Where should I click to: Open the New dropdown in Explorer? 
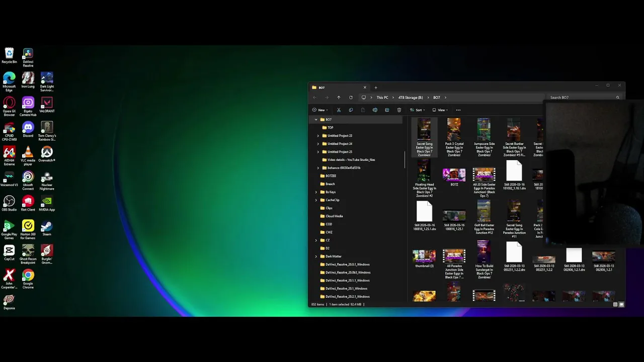[320, 110]
